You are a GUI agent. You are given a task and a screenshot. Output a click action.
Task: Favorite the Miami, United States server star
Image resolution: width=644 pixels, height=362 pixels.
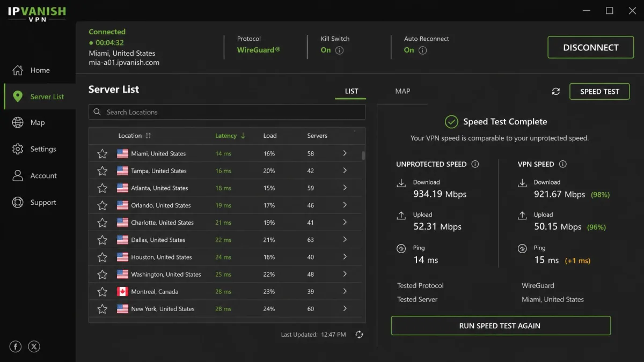[x=102, y=154]
